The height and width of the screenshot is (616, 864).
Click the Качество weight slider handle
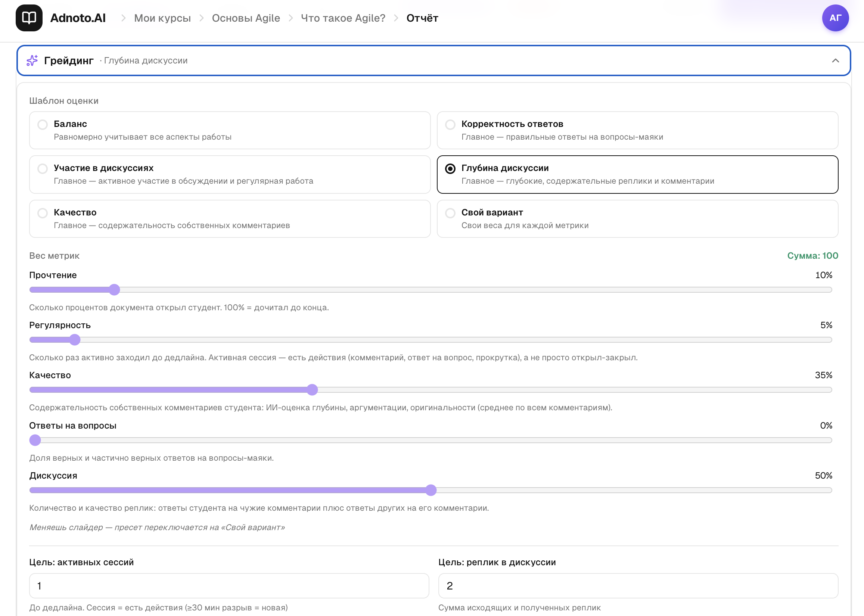[312, 390]
